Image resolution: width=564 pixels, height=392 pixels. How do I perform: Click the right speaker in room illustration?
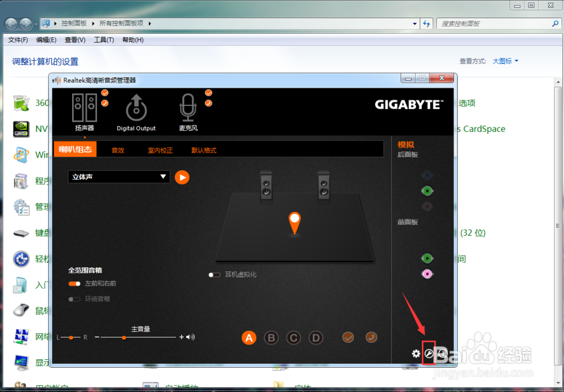coord(324,185)
